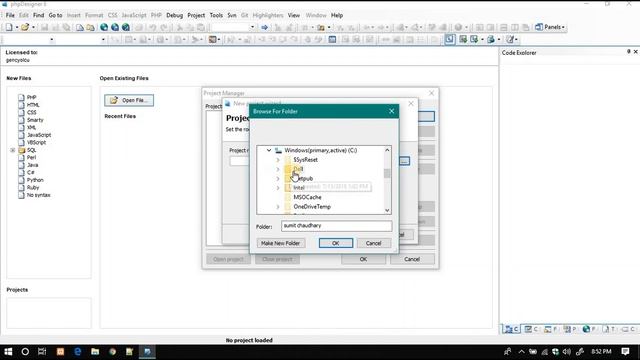Viewport: 640px width, 360px height.
Task: Click the todo note icon with pencil
Action: click(510, 39)
